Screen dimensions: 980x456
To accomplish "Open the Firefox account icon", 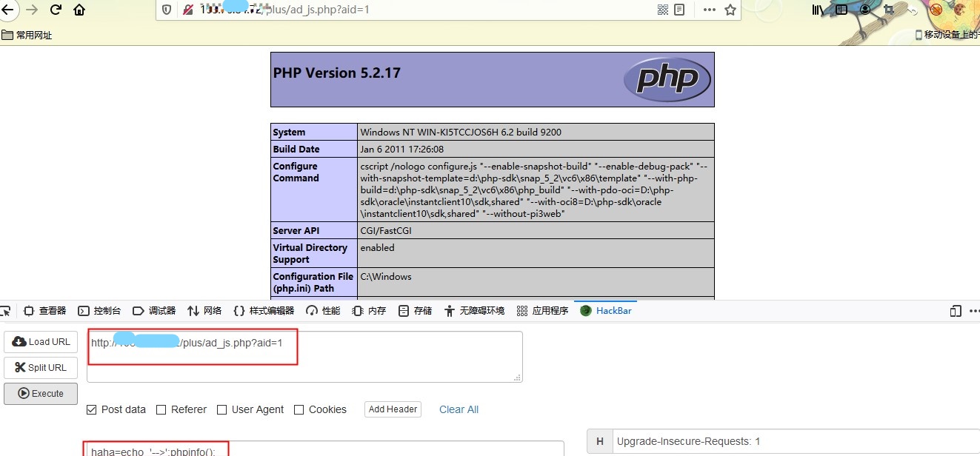I will tap(864, 10).
